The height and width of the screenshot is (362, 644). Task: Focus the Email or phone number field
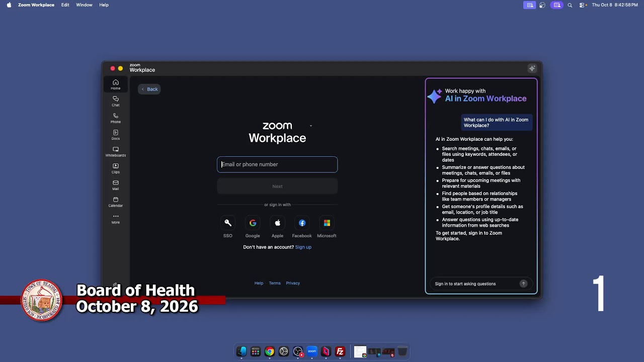[x=277, y=164]
